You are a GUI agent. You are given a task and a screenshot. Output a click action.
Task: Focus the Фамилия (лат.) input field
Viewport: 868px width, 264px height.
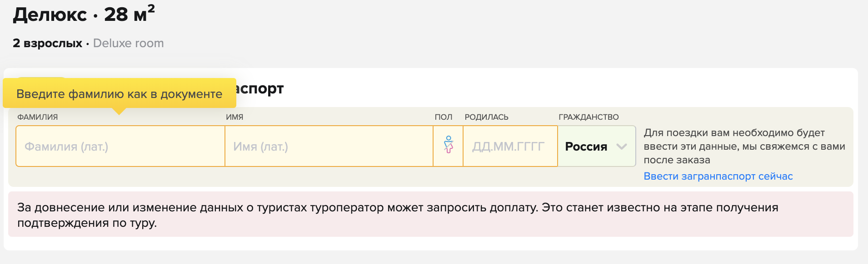[120, 146]
